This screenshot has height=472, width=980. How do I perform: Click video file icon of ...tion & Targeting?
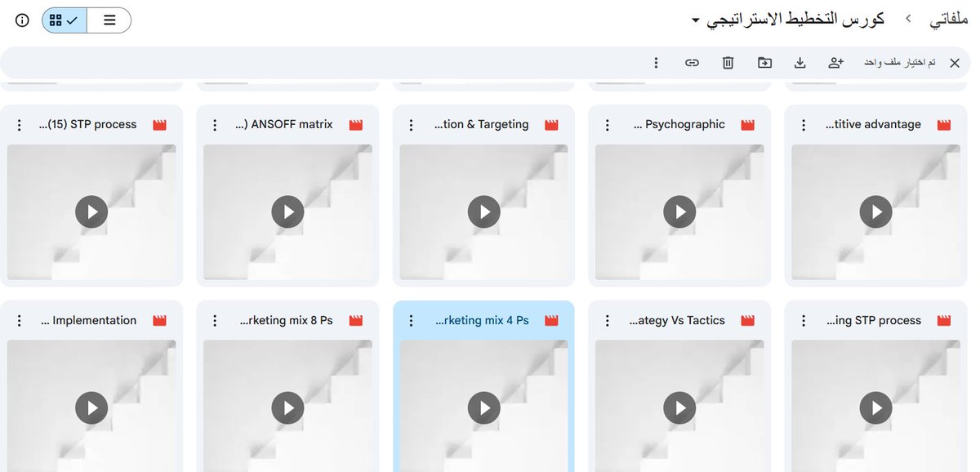(x=551, y=125)
